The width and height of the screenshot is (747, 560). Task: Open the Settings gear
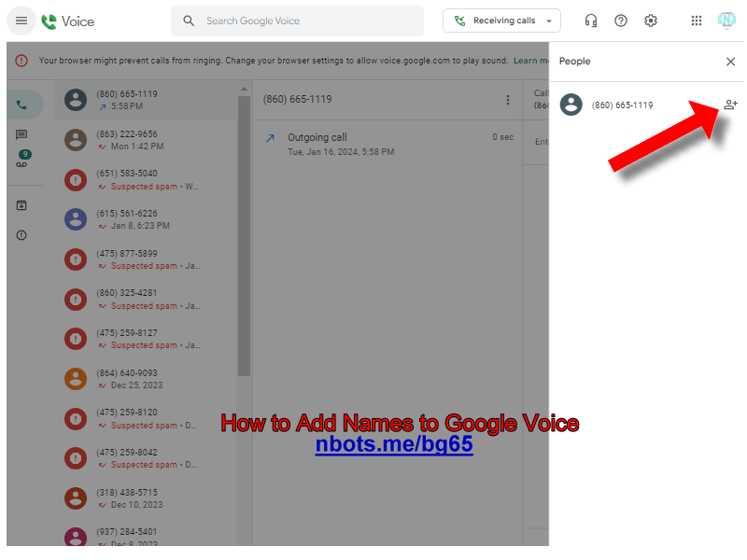point(651,21)
